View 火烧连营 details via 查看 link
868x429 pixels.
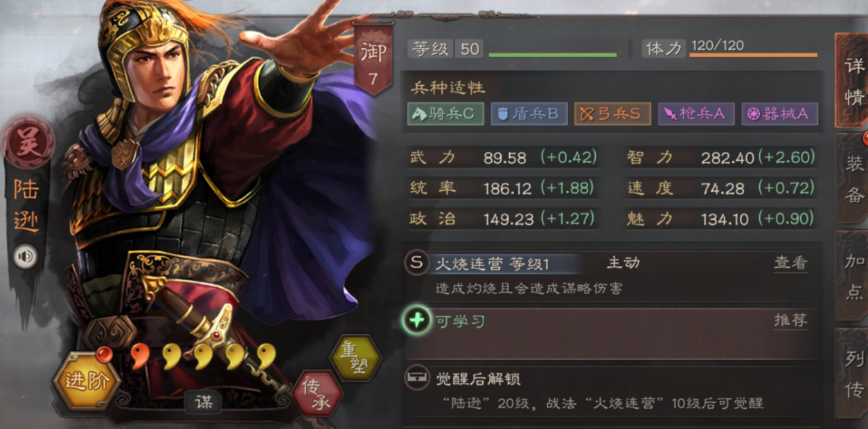coord(790,263)
